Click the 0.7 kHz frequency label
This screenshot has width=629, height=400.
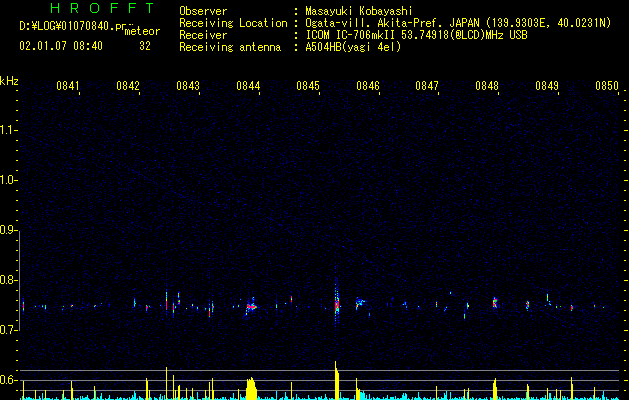click(x=8, y=330)
